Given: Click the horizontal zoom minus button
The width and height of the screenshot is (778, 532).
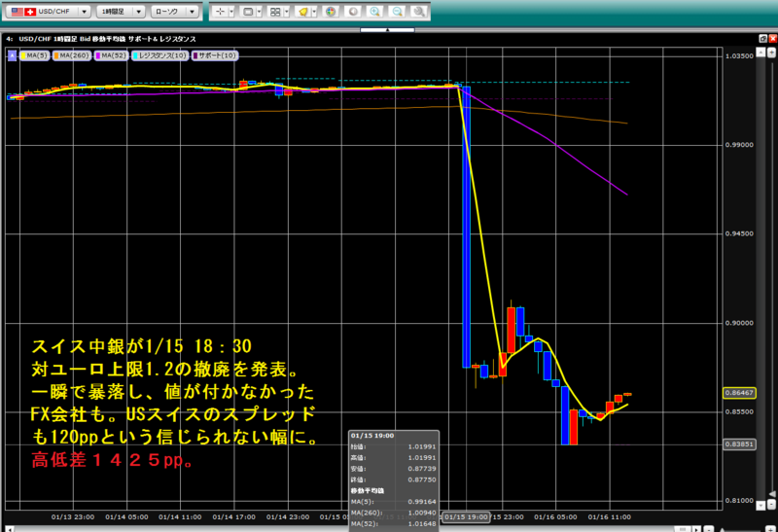Looking at the screenshot, I should 709,529.
